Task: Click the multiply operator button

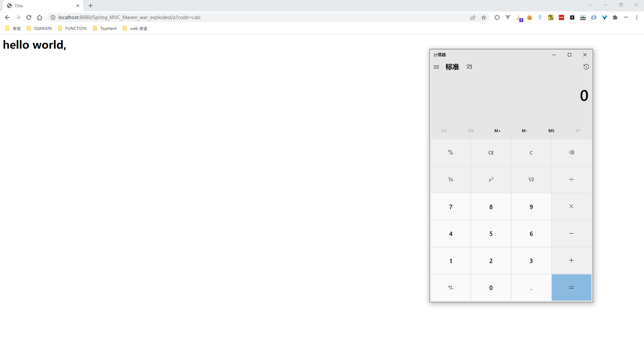Action: [572, 206]
